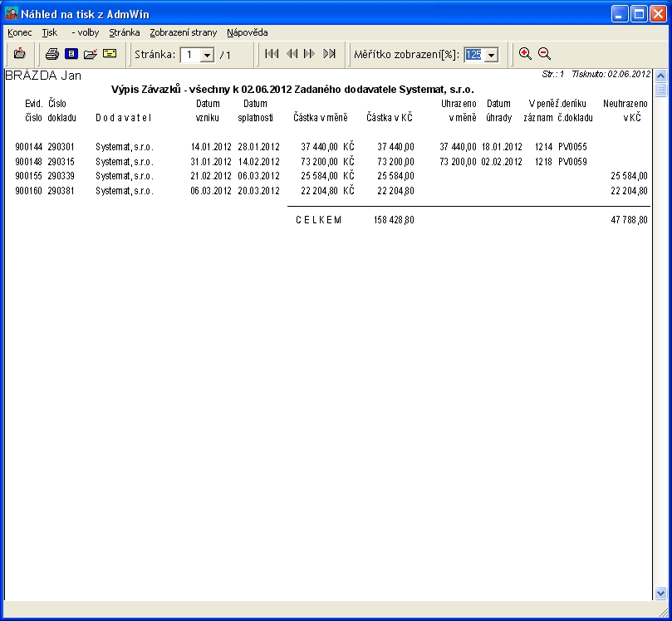Click document number 290301
672x621 pixels.
(61, 147)
